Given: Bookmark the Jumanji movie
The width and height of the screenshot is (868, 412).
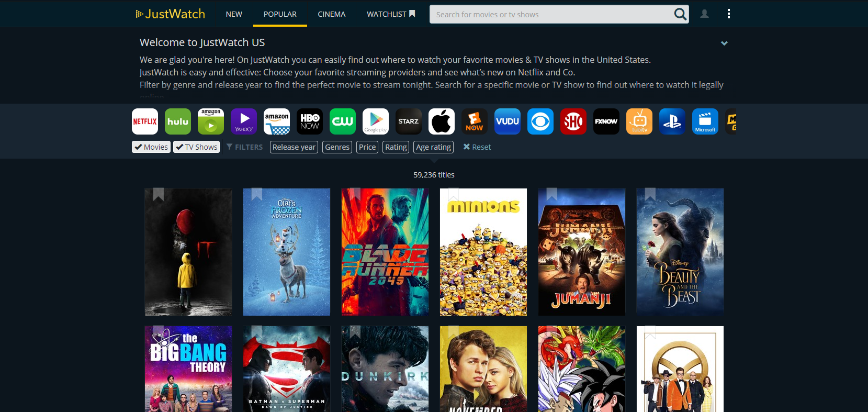Looking at the screenshot, I should click(x=551, y=194).
